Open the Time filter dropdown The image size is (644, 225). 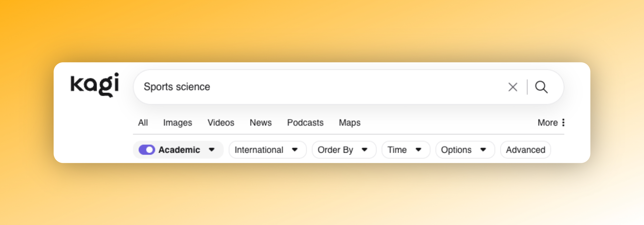405,150
